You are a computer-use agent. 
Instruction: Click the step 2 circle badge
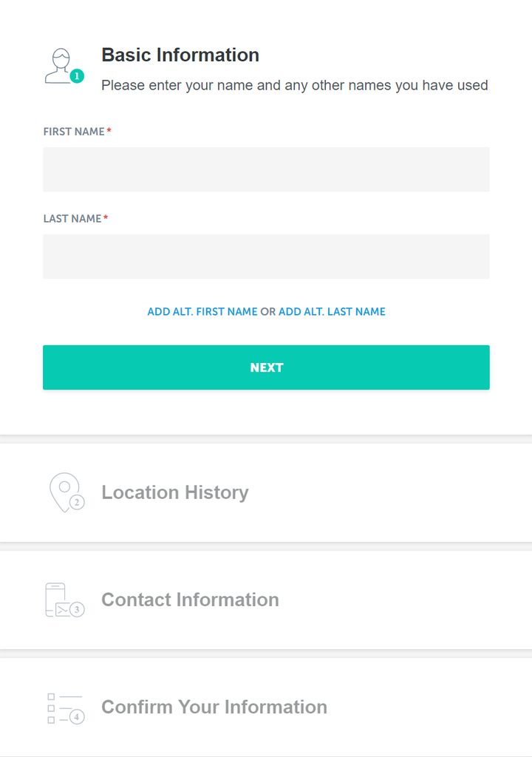tap(77, 503)
